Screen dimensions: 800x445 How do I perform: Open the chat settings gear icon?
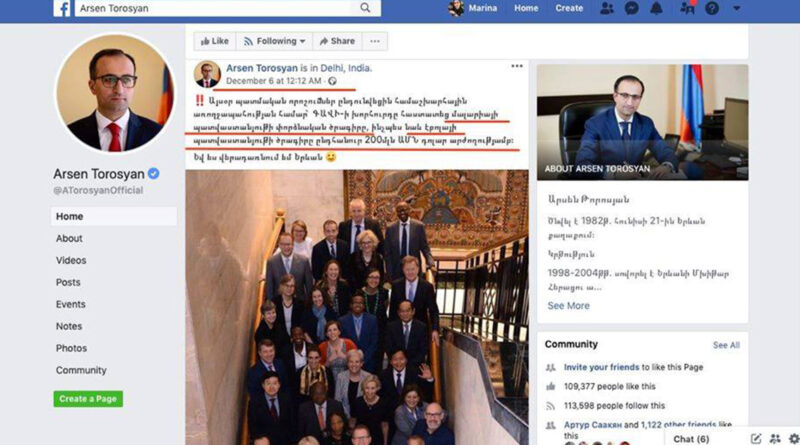(x=794, y=438)
